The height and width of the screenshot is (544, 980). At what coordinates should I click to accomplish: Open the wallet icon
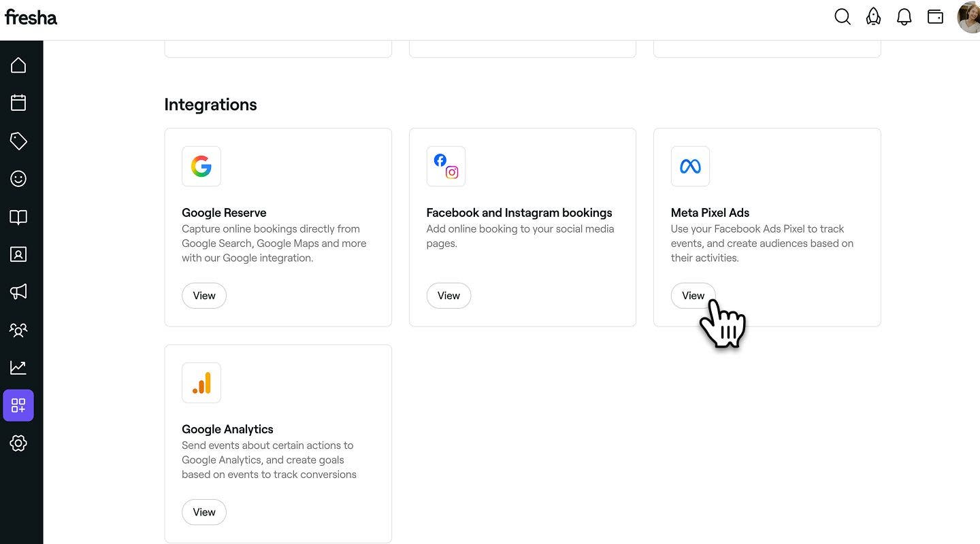coord(935,17)
